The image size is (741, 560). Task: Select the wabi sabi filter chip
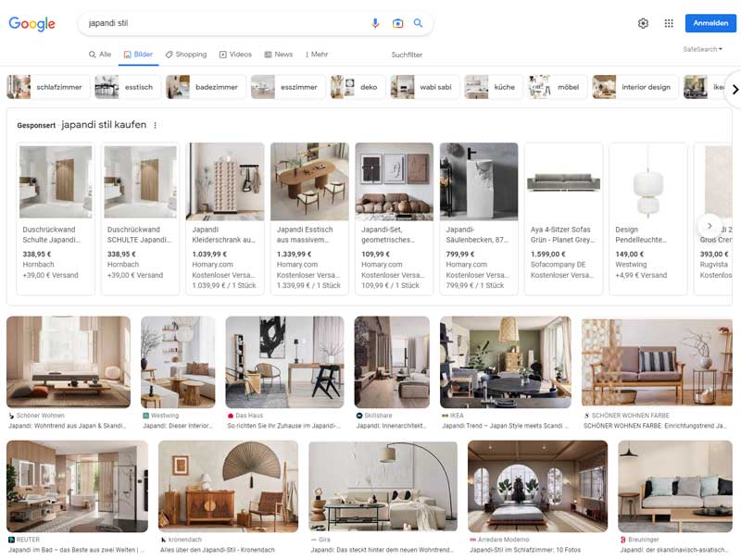pos(423,87)
